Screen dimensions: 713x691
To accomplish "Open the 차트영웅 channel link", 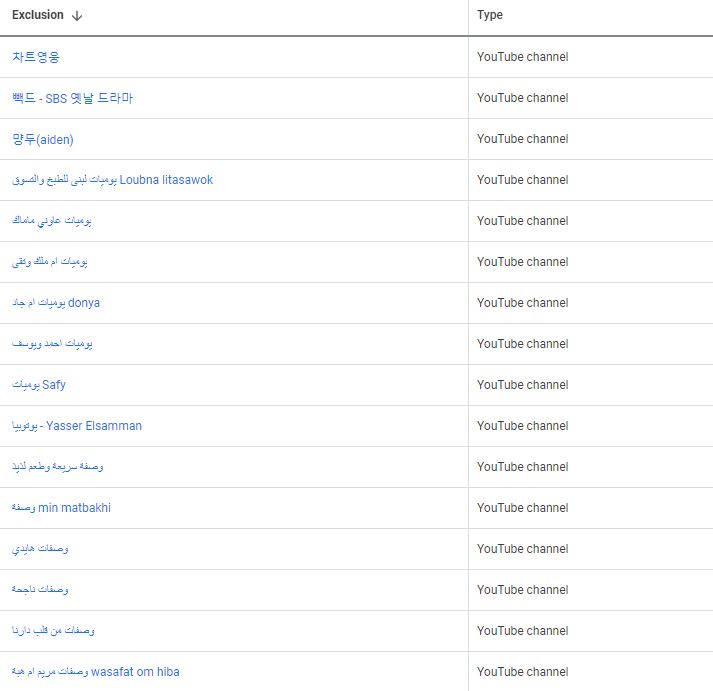I will click(36, 57).
